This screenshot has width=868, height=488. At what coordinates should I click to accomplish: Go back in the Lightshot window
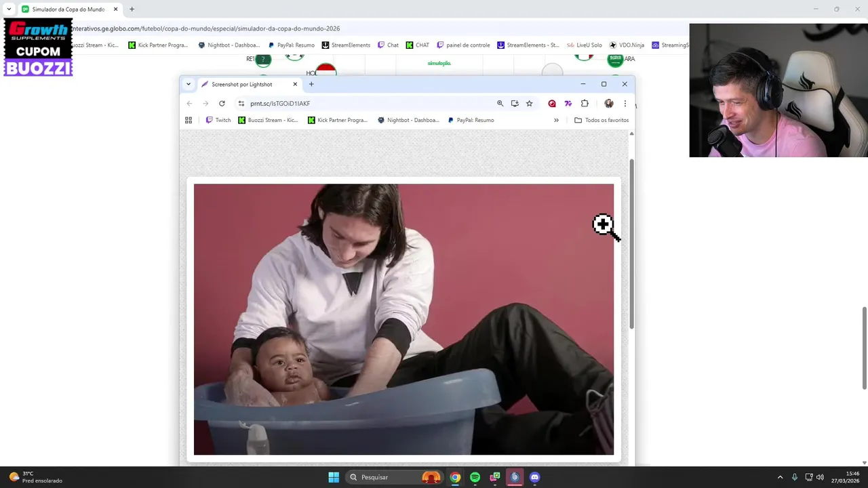click(189, 104)
